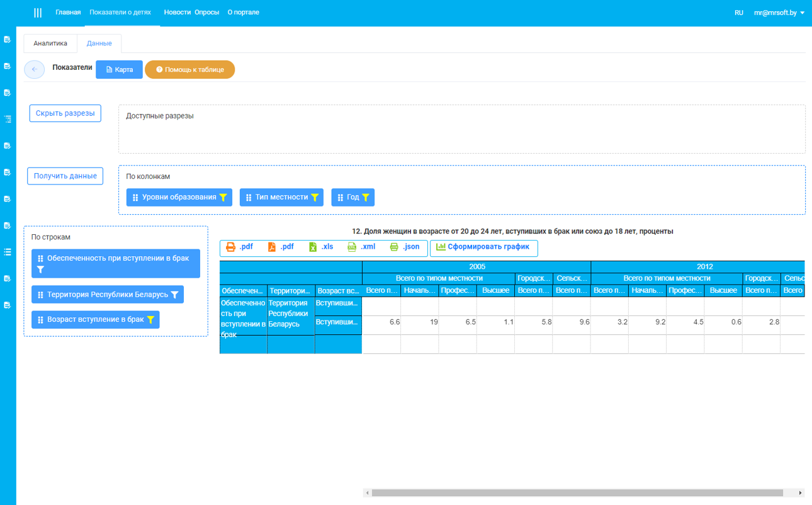Screen dimensions: 812x505
Task: Download the table as .xls
Action: [313, 247]
